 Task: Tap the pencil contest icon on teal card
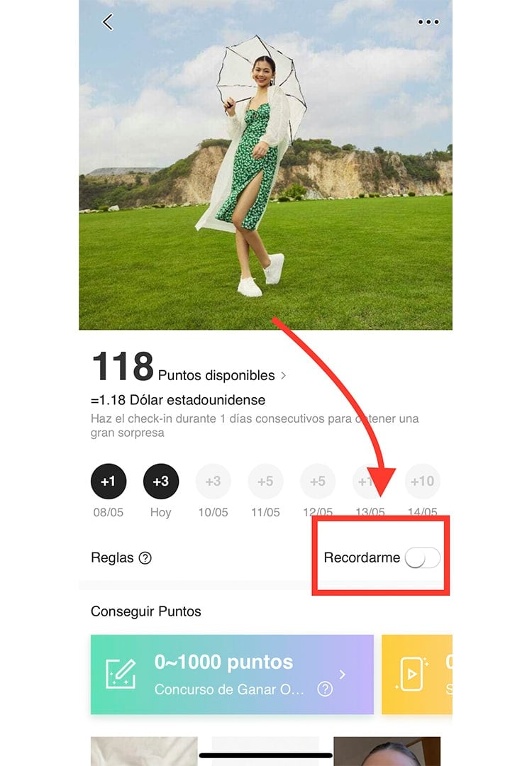coord(121,674)
